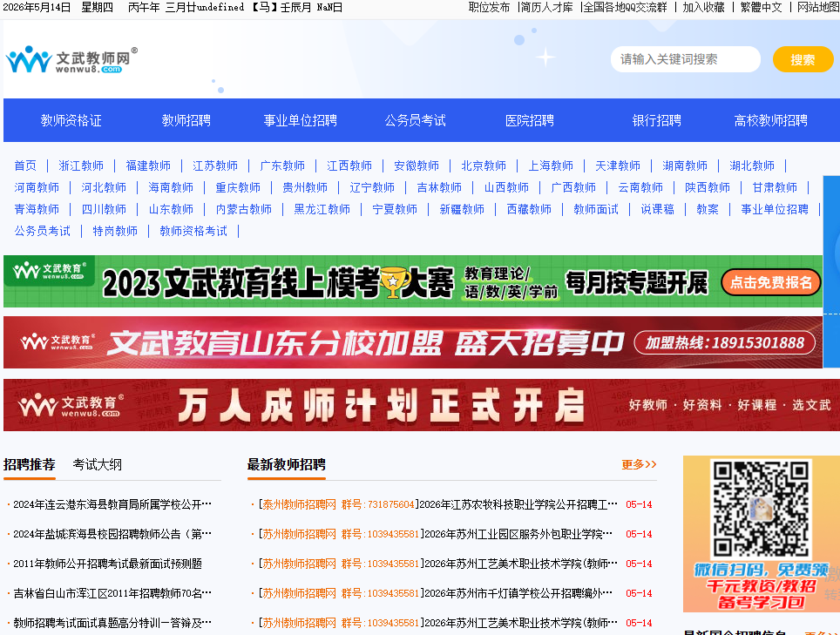Open 福建教师 regional link
840x635 pixels.
[148, 166]
